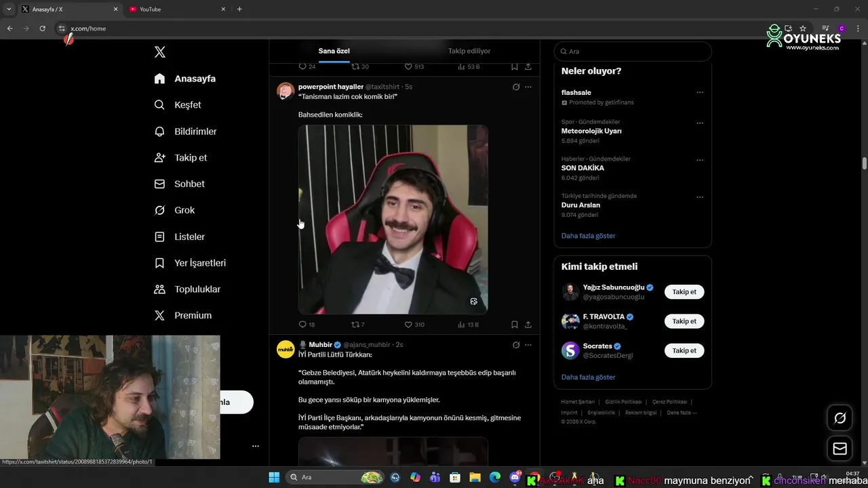Open the browser tab search dropdown
Image resolution: width=868 pixels, height=488 pixels.
pos(9,9)
